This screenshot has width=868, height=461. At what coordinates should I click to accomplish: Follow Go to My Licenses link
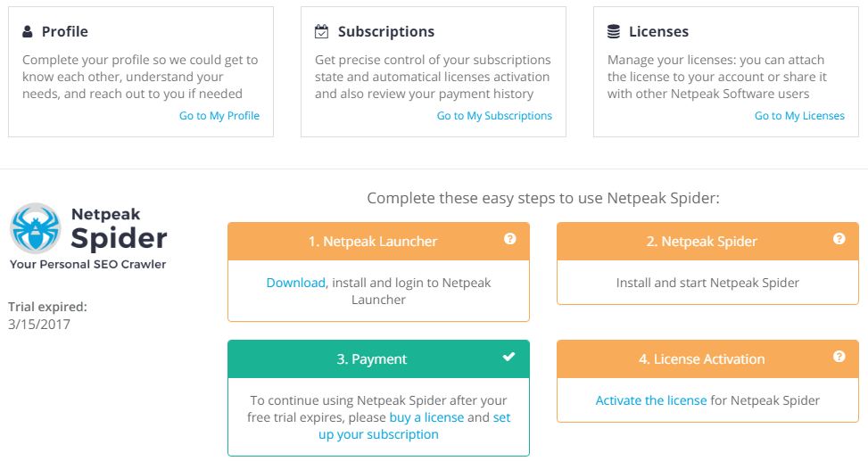click(799, 116)
